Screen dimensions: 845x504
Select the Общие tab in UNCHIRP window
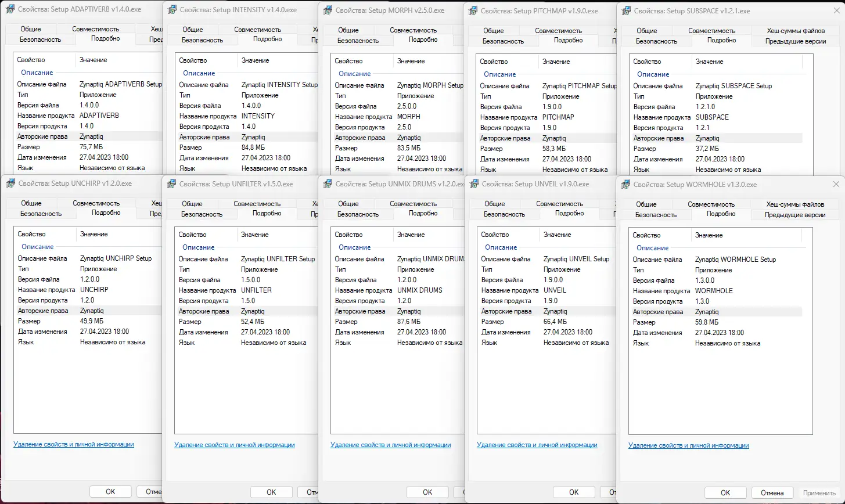pos(31,203)
